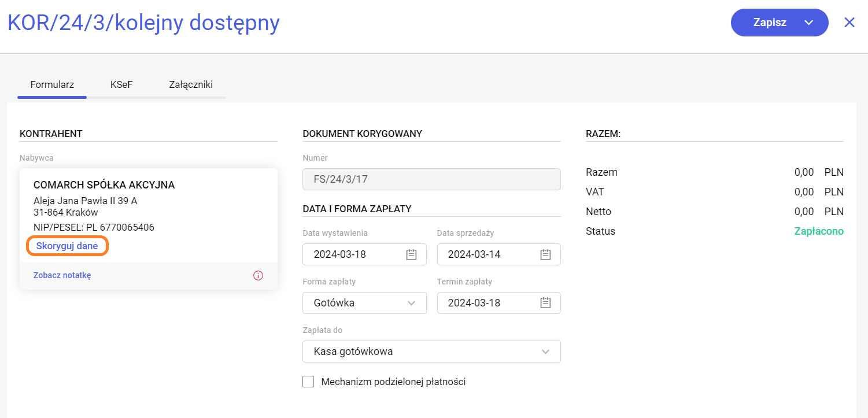Open the Zobacz notatkę link

62,275
